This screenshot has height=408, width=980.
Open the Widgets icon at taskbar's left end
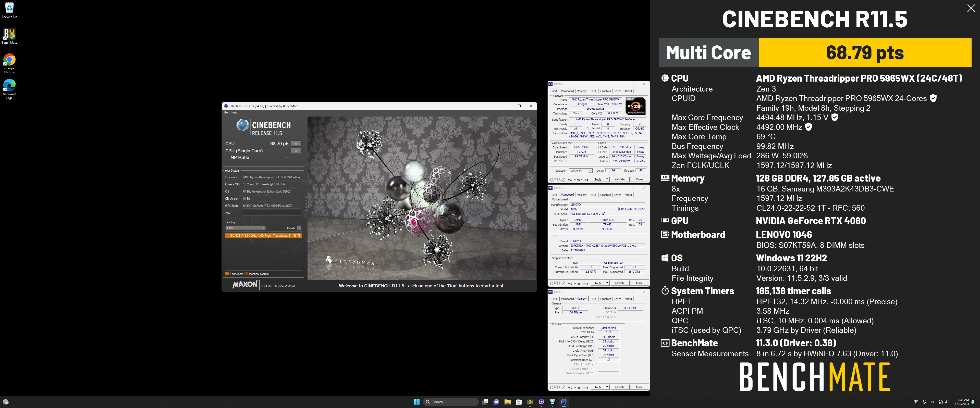point(6,402)
